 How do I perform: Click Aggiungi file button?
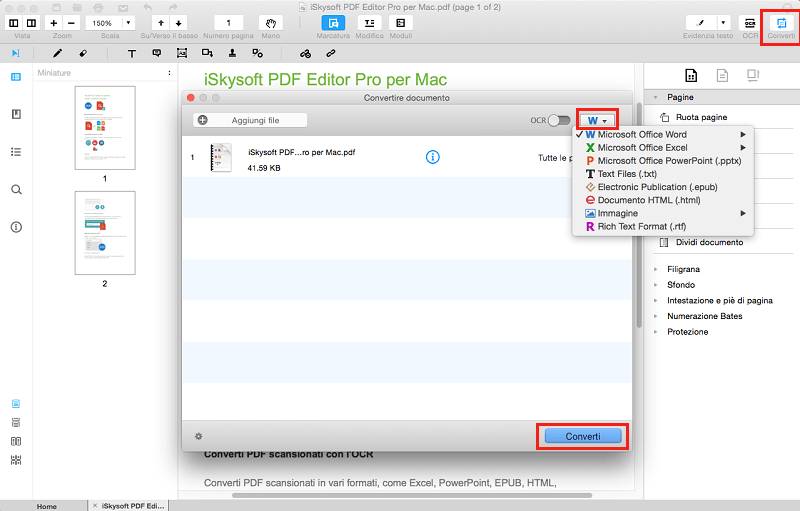(x=250, y=120)
